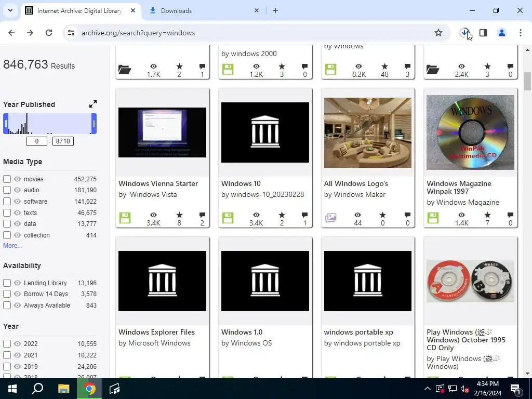The image size is (532, 399).
Task: Click reviews bubble on Windows 10 card
Action: (304, 215)
